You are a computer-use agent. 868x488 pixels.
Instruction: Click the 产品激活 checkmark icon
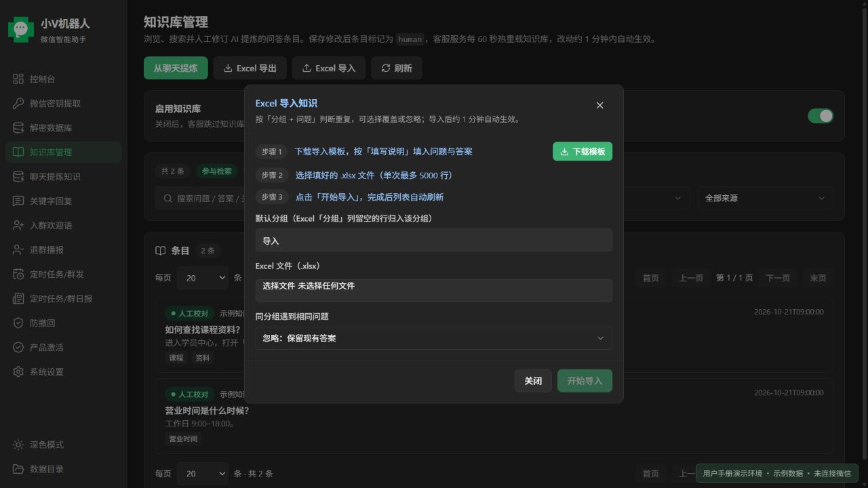[x=18, y=348]
